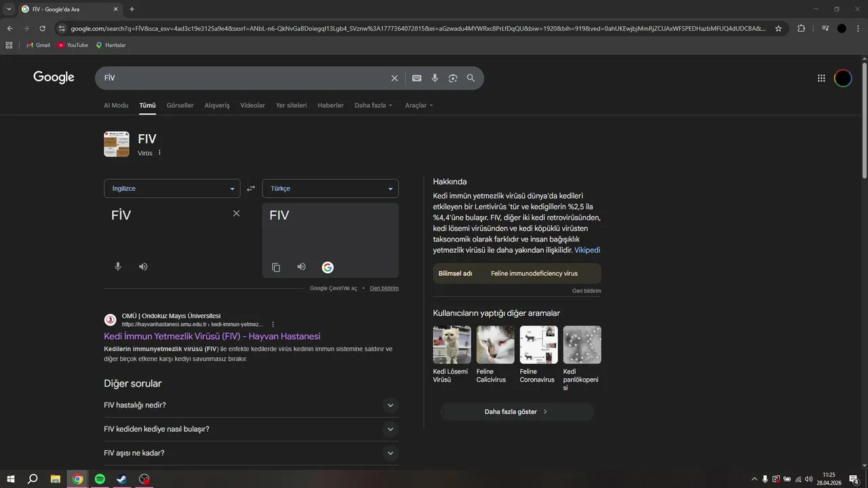Image resolution: width=868 pixels, height=488 pixels.
Task: Open the Chrome extensions puzzle icon
Action: (802, 28)
